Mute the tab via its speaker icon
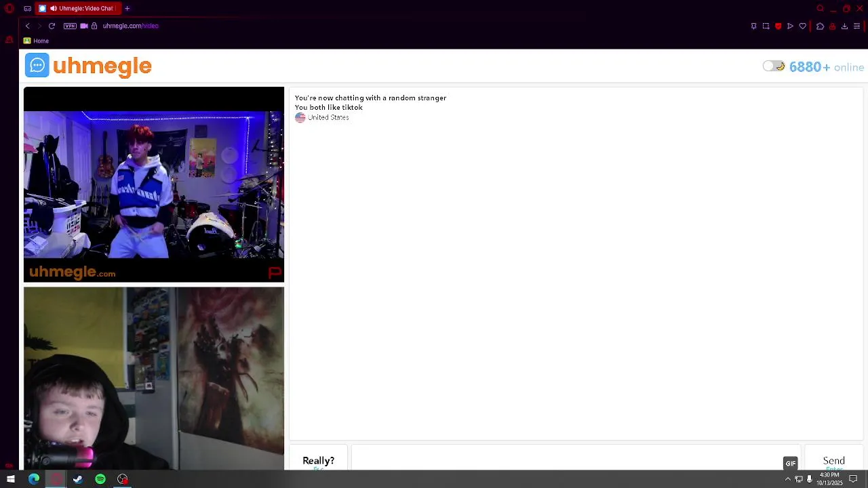 pos(53,9)
